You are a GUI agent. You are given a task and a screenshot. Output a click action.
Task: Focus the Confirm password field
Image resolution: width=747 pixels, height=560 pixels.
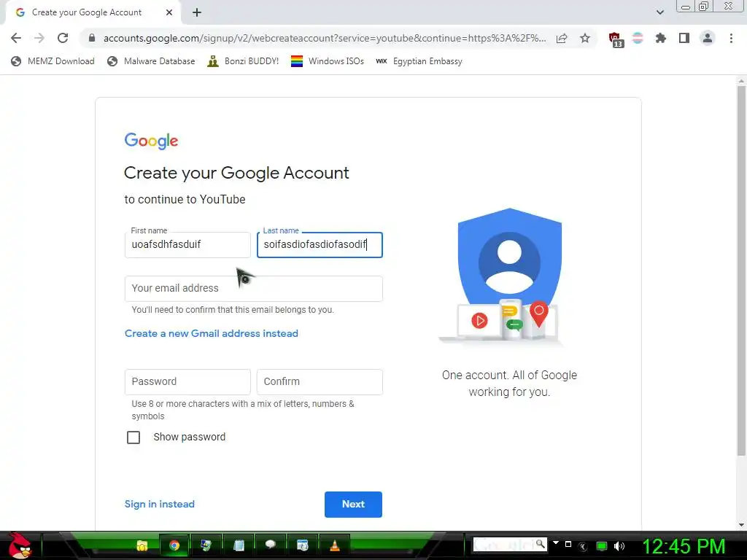(x=320, y=382)
